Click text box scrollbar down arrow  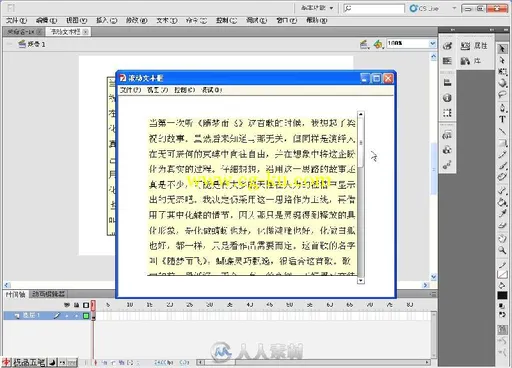coord(361,280)
